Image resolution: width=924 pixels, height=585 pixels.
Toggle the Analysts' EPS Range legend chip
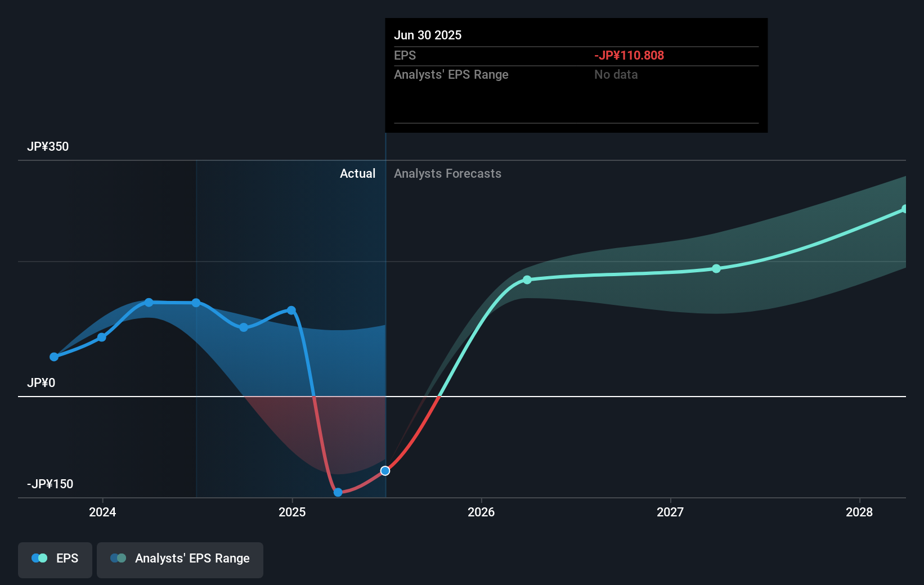pyautogui.click(x=180, y=559)
